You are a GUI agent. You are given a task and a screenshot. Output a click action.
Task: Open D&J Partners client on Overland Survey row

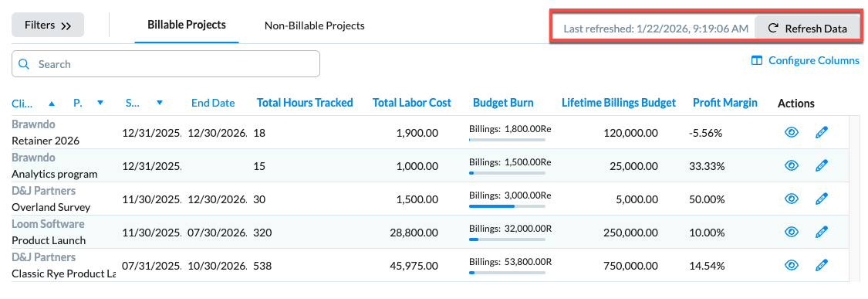[44, 191]
